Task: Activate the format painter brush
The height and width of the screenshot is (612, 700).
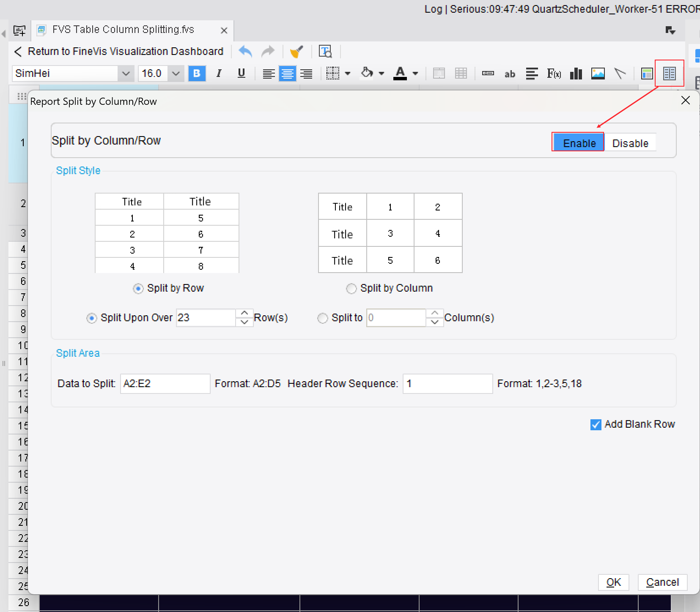Action: click(296, 52)
